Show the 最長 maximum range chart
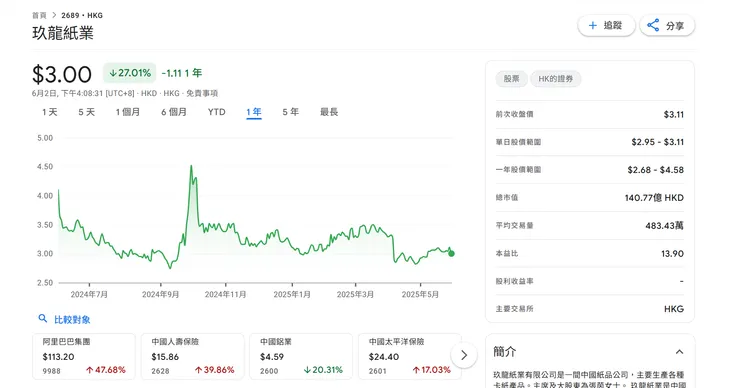740x388 pixels. (x=329, y=112)
